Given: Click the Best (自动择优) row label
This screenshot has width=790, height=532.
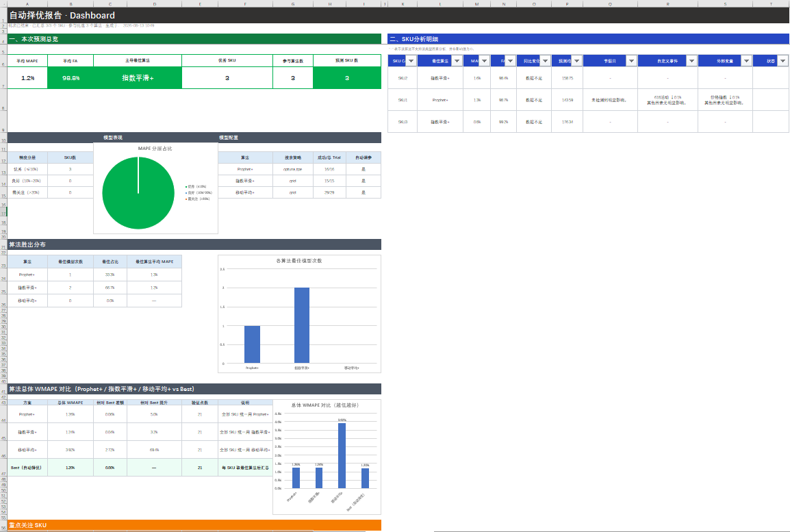Looking at the screenshot, I should tap(27, 468).
